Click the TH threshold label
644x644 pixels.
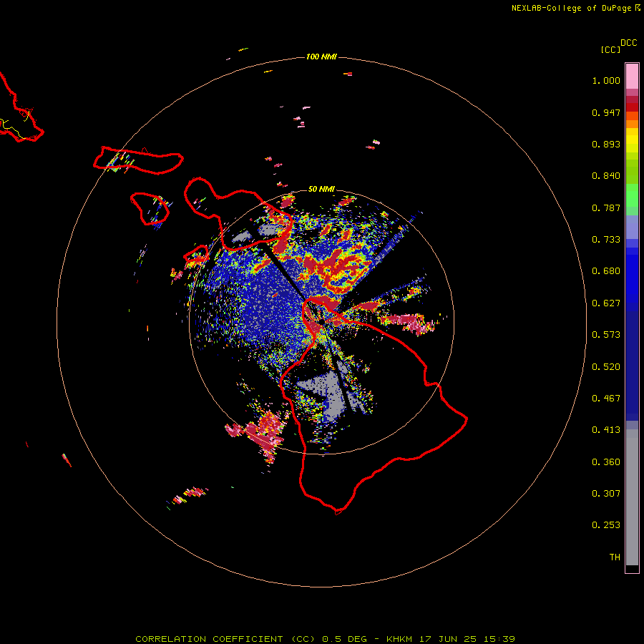pyautogui.click(x=615, y=557)
